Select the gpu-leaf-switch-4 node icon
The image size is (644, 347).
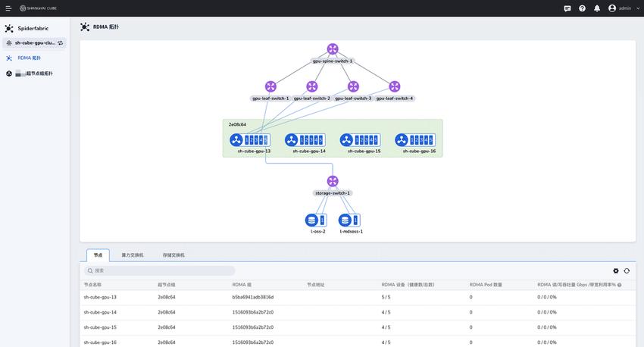coord(395,86)
